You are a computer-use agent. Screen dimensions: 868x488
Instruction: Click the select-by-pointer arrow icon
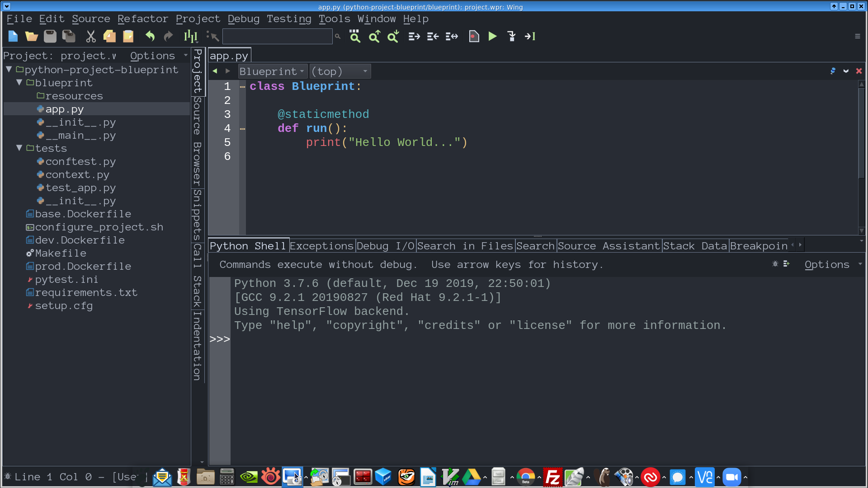click(212, 36)
